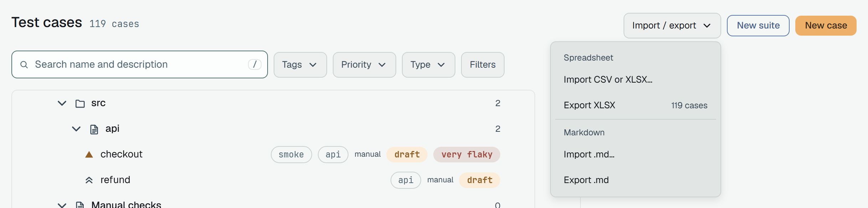Collapse the src folder
Viewport: 868px width, 208px height.
click(x=62, y=103)
